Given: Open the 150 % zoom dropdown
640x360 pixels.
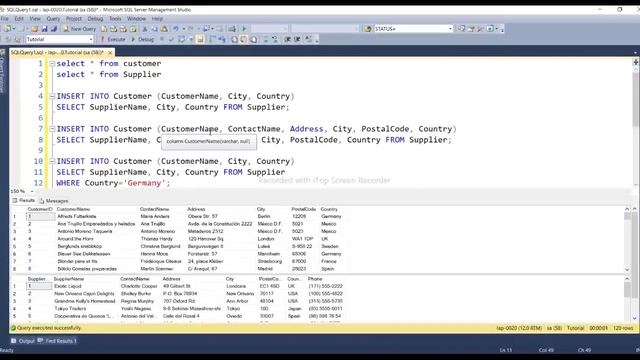Looking at the screenshot, I should [x=32, y=191].
